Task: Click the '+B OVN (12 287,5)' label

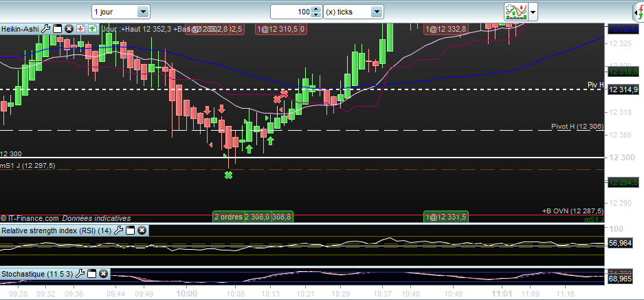Action: tap(573, 211)
